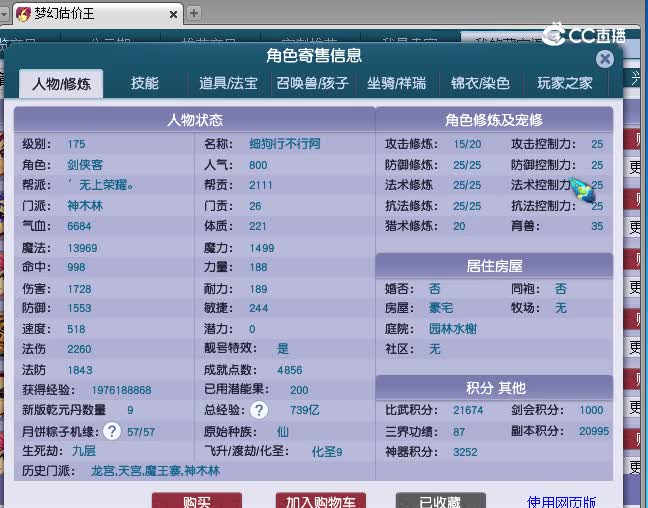Close the 梦幻估价王 browser tab
This screenshot has height=508, width=648.
tap(174, 14)
